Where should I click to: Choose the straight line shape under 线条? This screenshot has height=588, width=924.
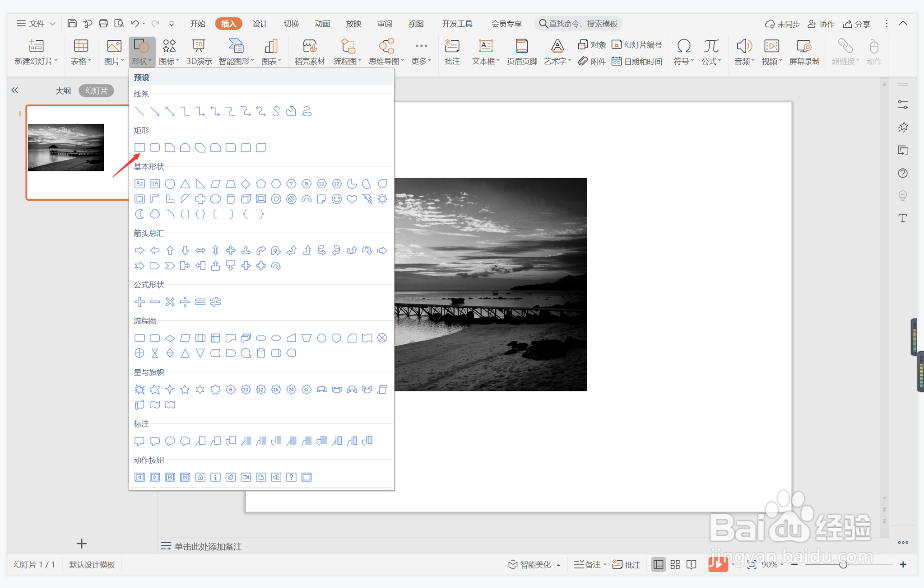(x=139, y=111)
